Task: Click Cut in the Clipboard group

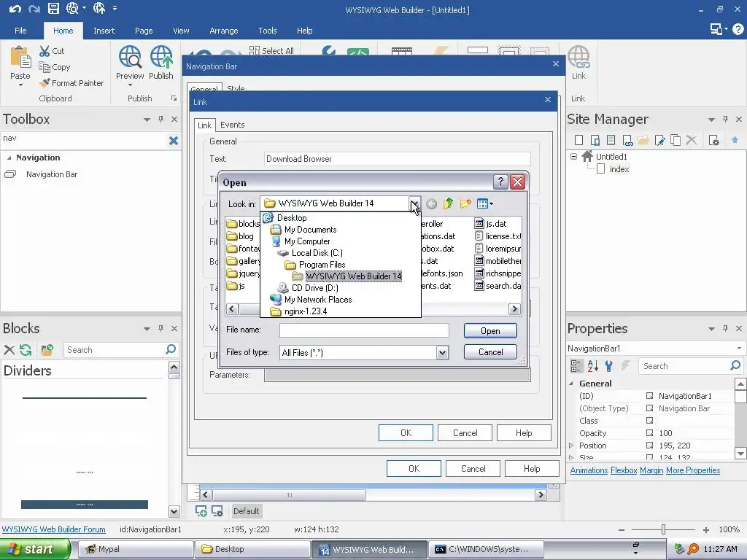Action: (52, 51)
